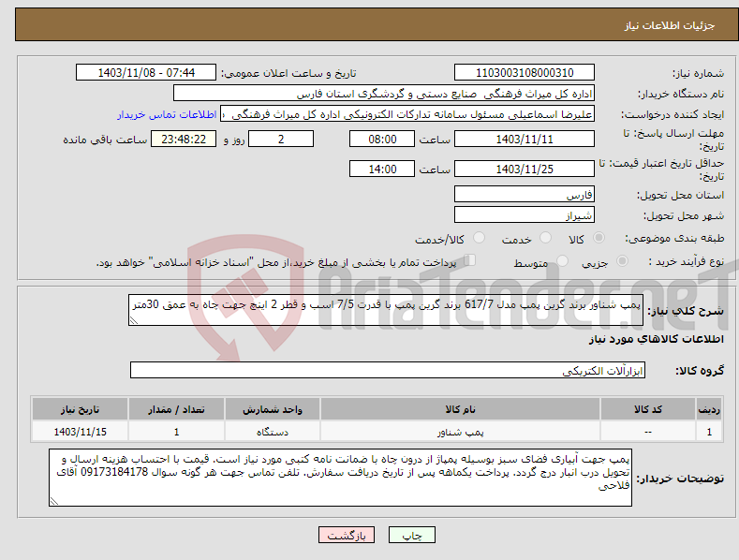Click the نام دستگاه خریدار label
The height and width of the screenshot is (560, 739).
[681, 94]
